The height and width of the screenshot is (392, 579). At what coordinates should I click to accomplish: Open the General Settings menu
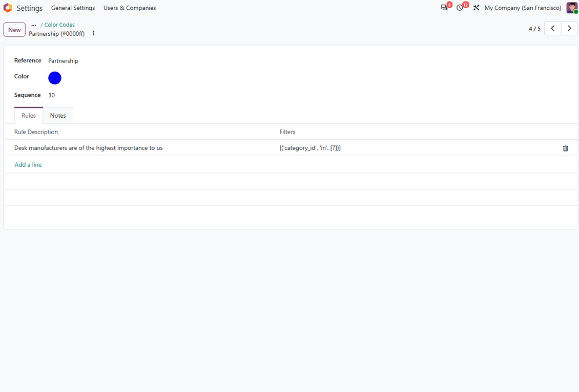pos(73,8)
